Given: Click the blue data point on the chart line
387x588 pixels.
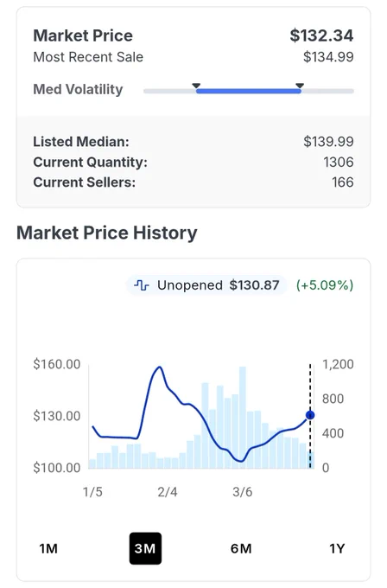Looking at the screenshot, I should (310, 415).
